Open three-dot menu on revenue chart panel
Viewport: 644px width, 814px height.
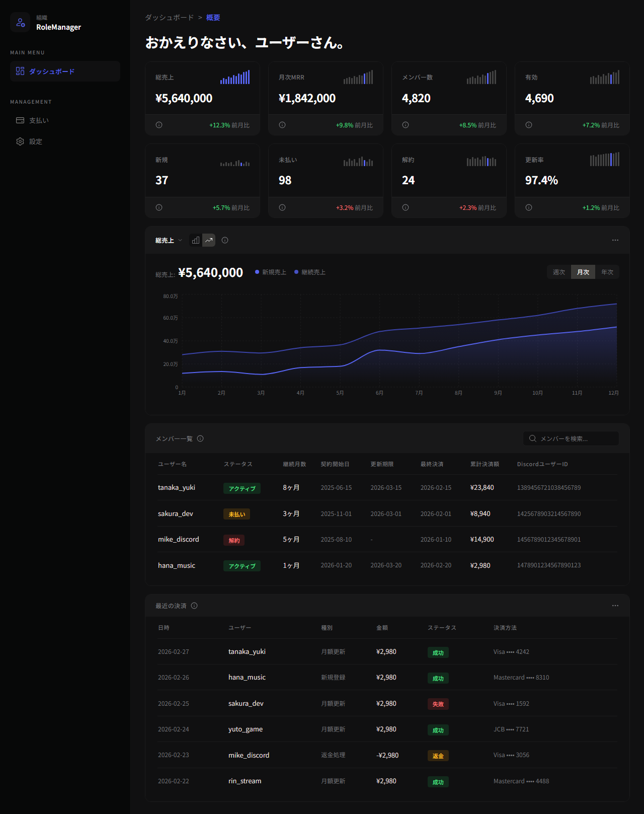click(x=615, y=240)
